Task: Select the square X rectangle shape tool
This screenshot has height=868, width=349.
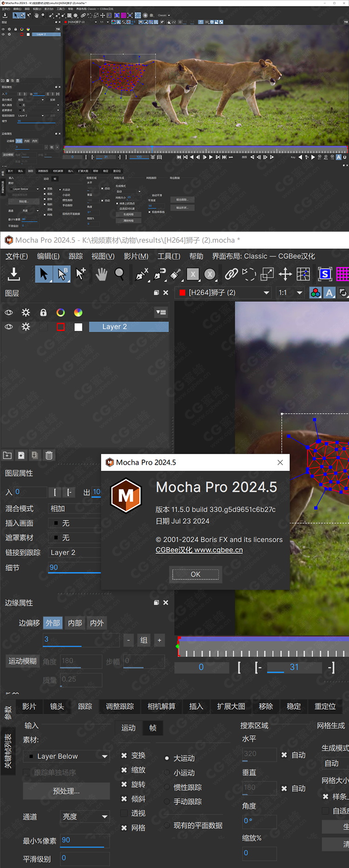Action: (x=193, y=274)
